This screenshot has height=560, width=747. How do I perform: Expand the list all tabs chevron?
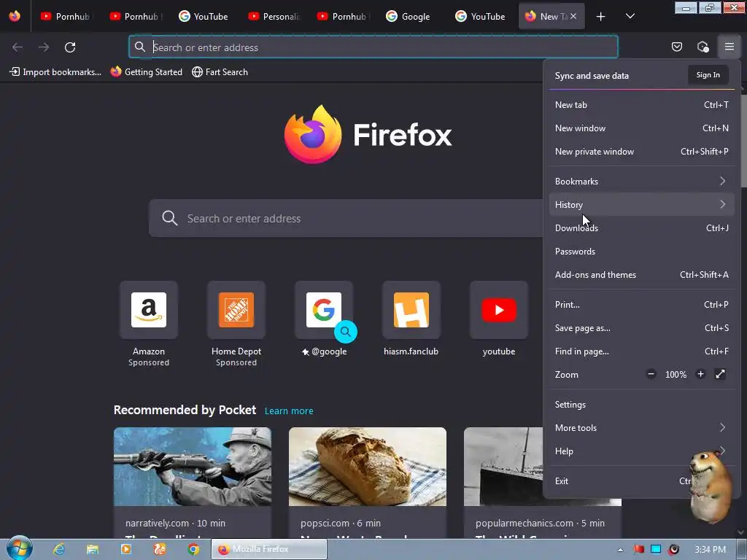click(x=630, y=17)
